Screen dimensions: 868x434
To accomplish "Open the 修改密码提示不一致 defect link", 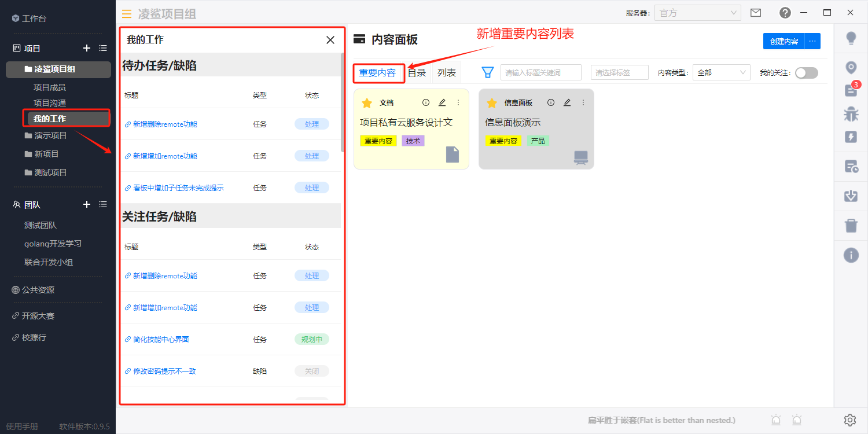I will 164,371.
